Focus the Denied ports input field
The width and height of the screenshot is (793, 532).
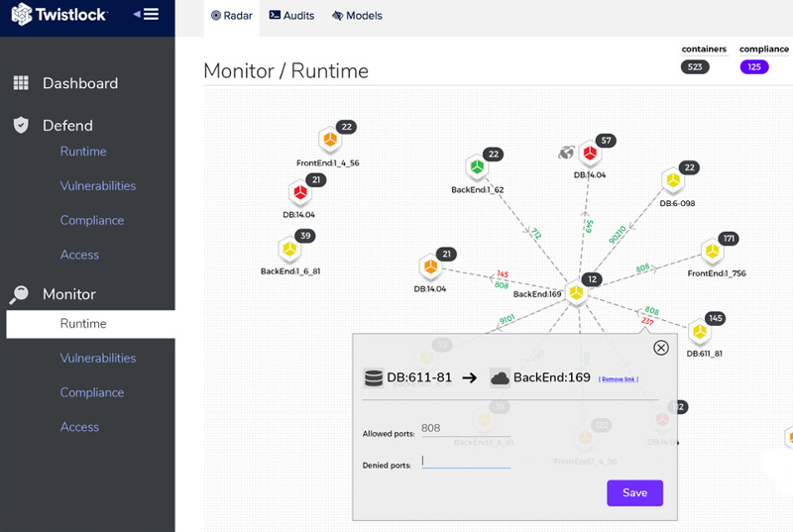[465, 461]
